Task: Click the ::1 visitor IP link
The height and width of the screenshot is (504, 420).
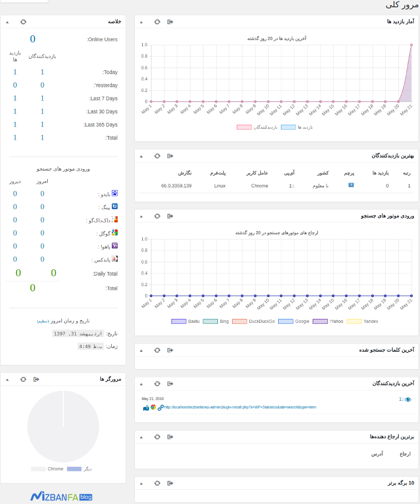Action: 402,399
